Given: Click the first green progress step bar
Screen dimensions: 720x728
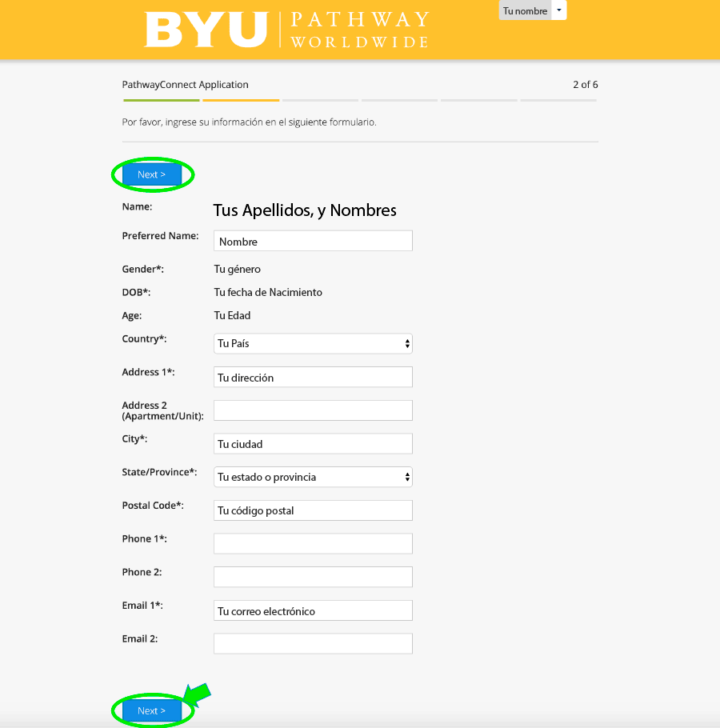Looking at the screenshot, I should [x=161, y=100].
